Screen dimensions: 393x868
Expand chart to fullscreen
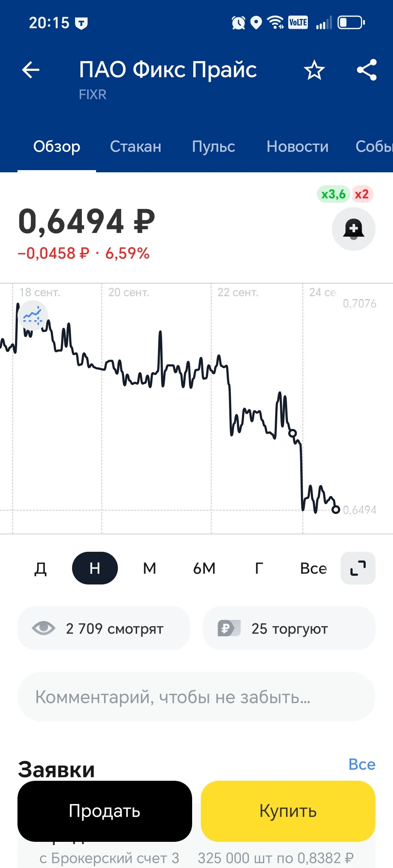[x=358, y=568]
